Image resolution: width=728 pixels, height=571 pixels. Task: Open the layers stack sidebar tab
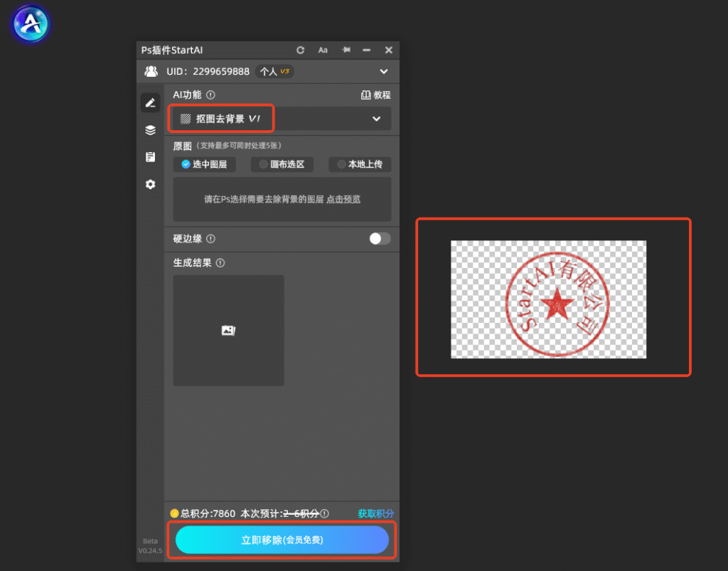click(151, 130)
